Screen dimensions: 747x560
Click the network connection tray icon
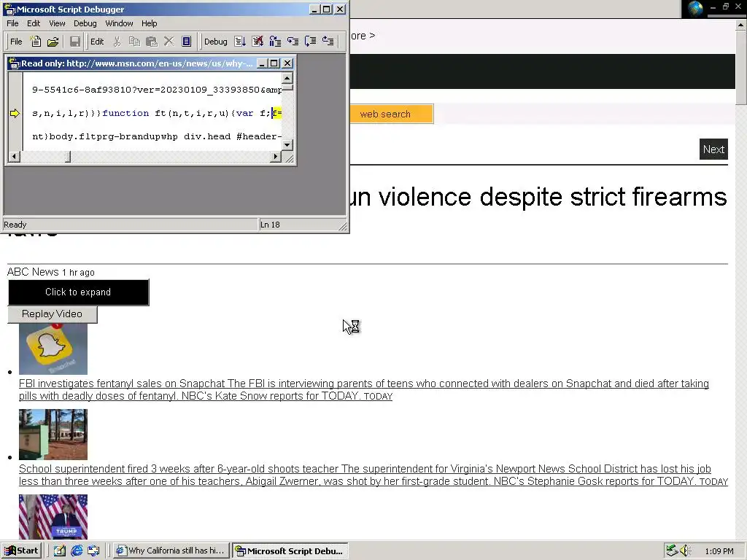(672, 551)
